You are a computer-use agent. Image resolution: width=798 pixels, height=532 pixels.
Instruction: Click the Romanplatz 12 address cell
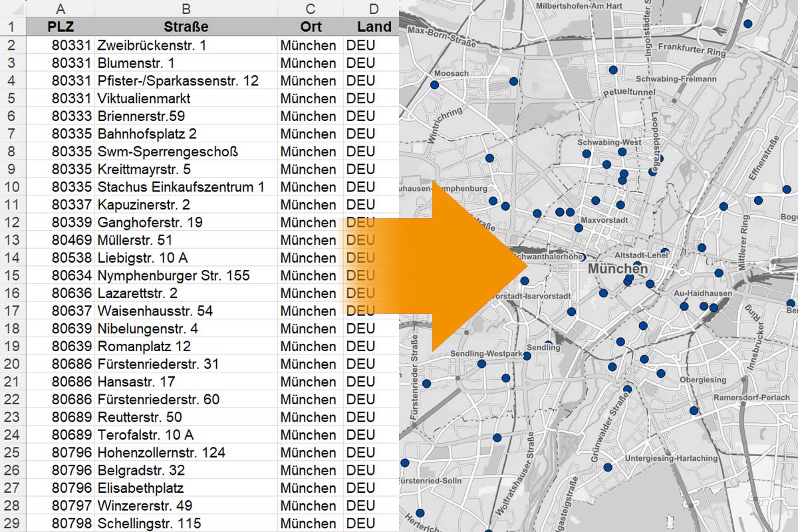pyautogui.click(x=186, y=346)
